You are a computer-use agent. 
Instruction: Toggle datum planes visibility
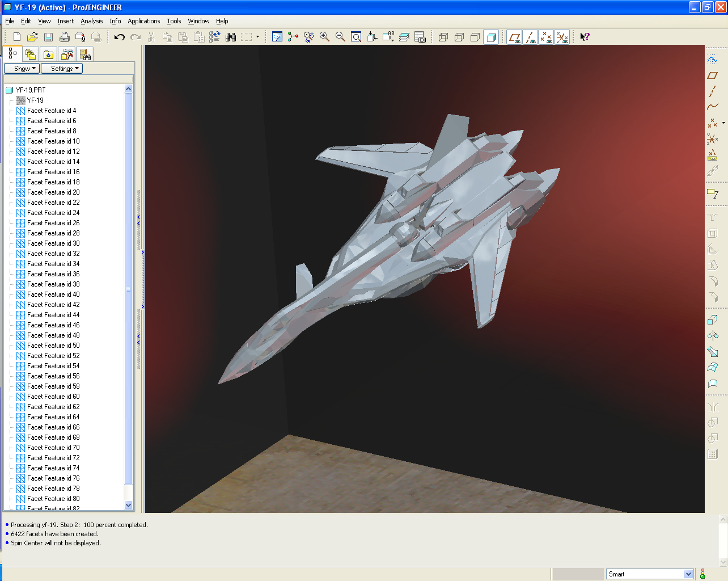pyautogui.click(x=514, y=37)
